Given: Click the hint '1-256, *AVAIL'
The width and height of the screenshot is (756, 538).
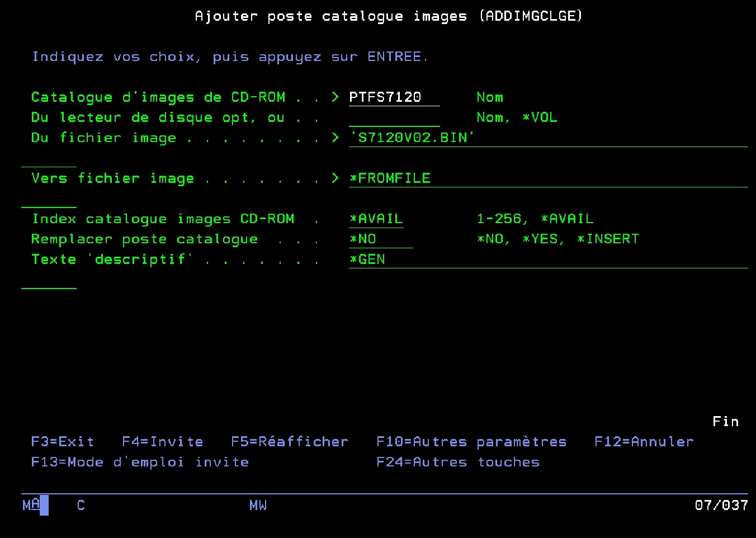Looking at the screenshot, I should point(535,219).
